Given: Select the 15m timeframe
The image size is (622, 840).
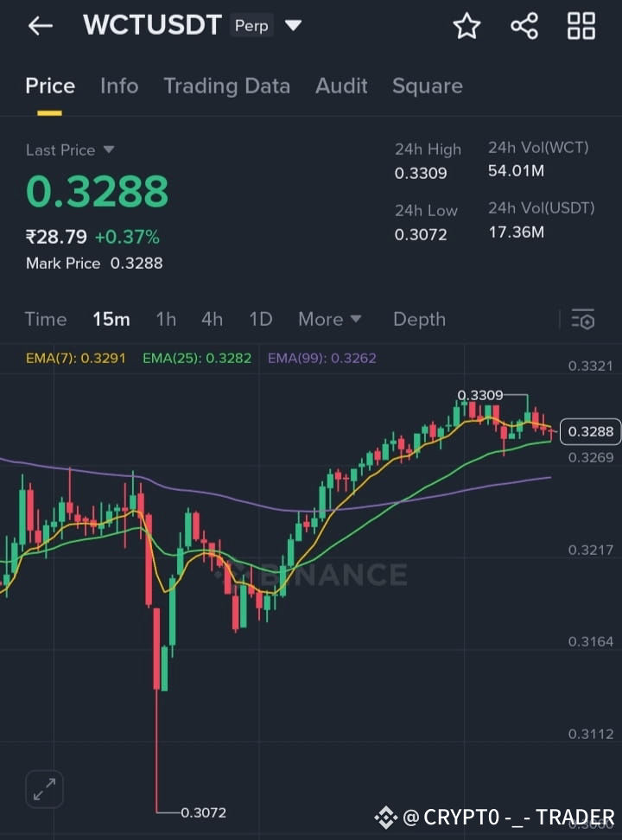Looking at the screenshot, I should click(x=111, y=319).
